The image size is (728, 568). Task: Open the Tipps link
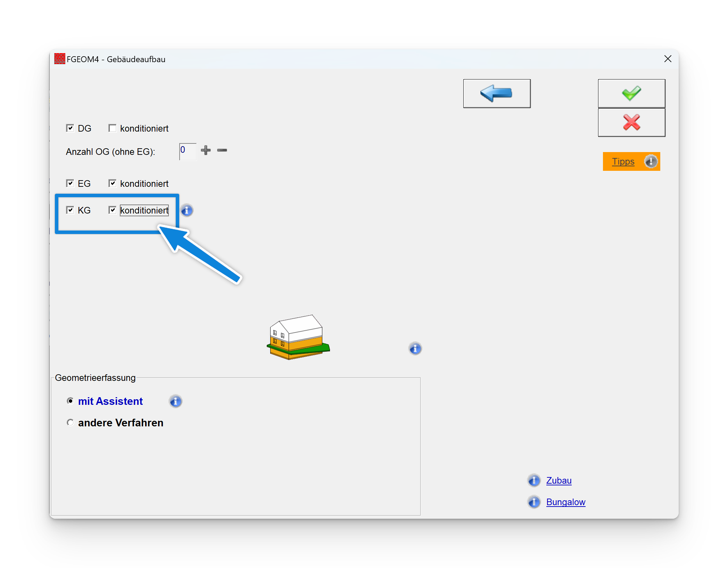coord(623,161)
